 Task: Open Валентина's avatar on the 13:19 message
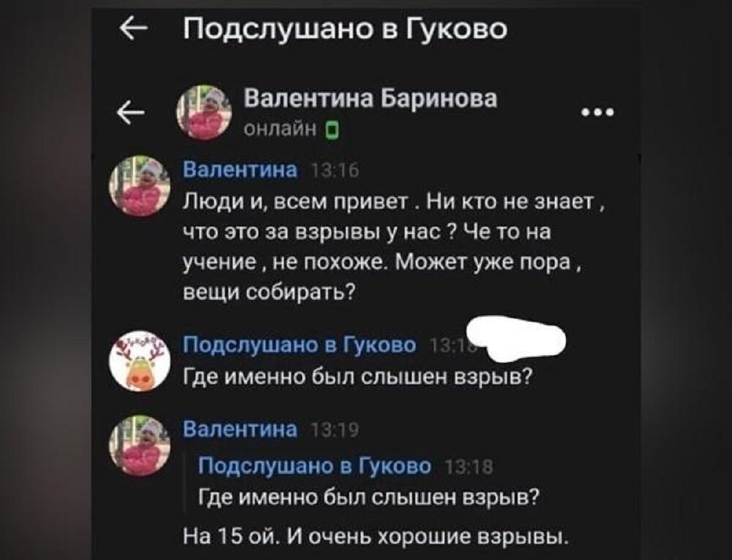pyautogui.click(x=140, y=446)
